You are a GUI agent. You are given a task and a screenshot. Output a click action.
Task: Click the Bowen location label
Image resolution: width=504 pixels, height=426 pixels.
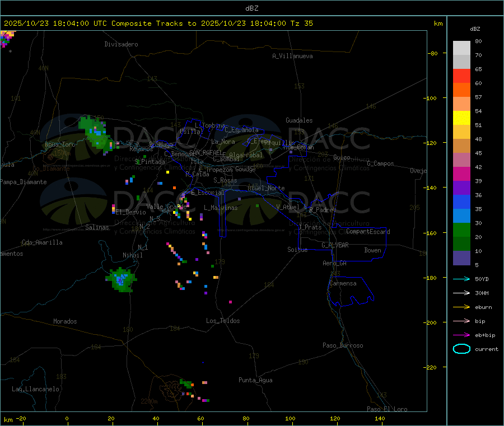373,250
